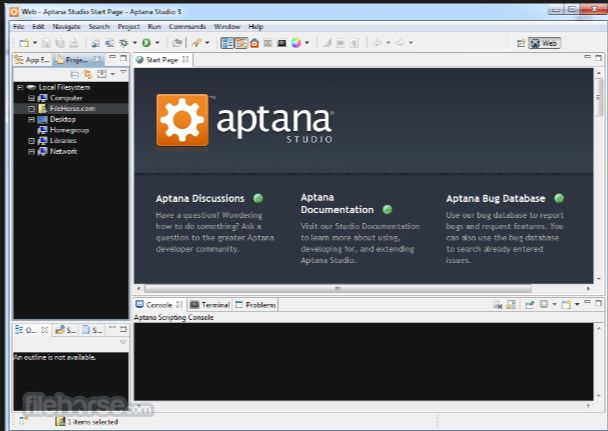
Task: Open the New file dropdown arrow
Action: tap(35, 43)
